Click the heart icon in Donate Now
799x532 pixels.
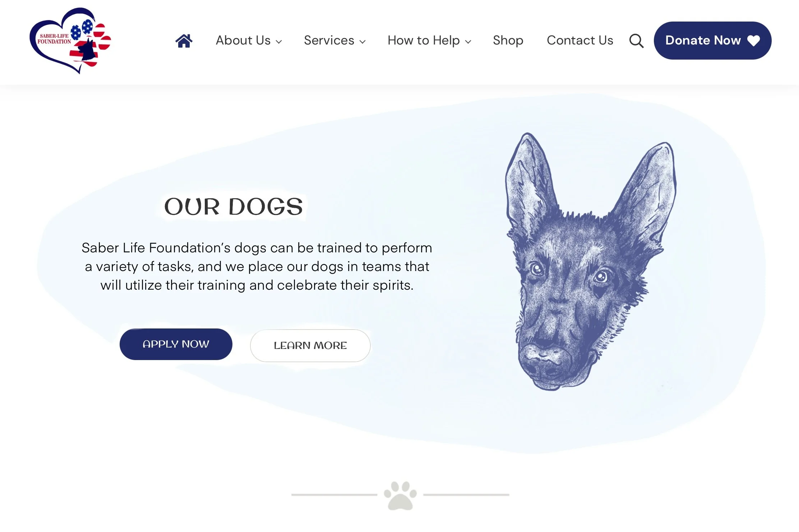(753, 41)
